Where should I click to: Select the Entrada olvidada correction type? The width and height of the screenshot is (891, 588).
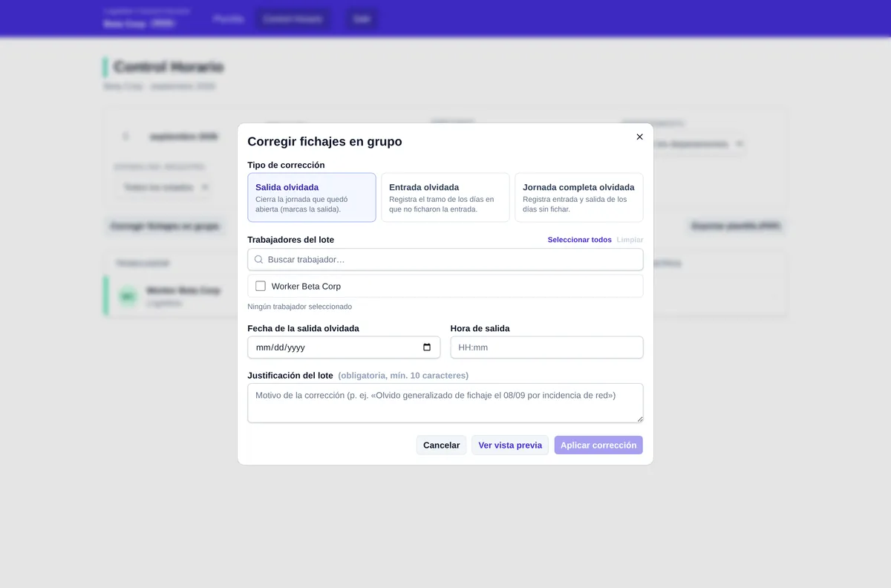(446, 197)
